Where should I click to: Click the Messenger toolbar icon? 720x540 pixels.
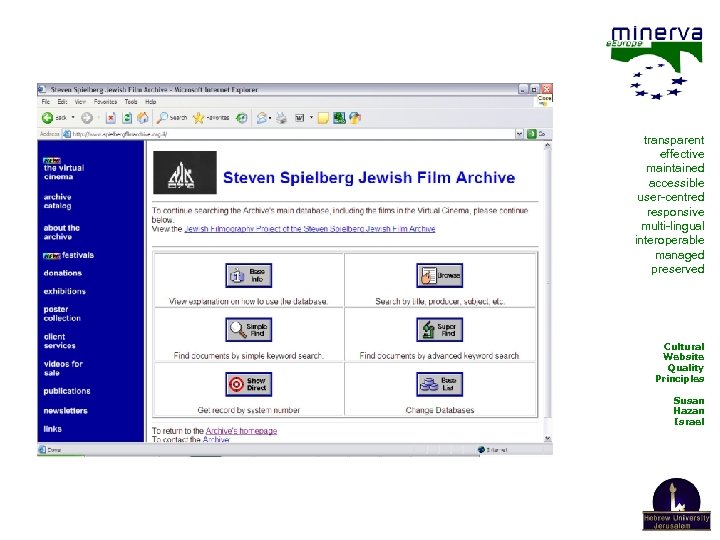pos(355,118)
